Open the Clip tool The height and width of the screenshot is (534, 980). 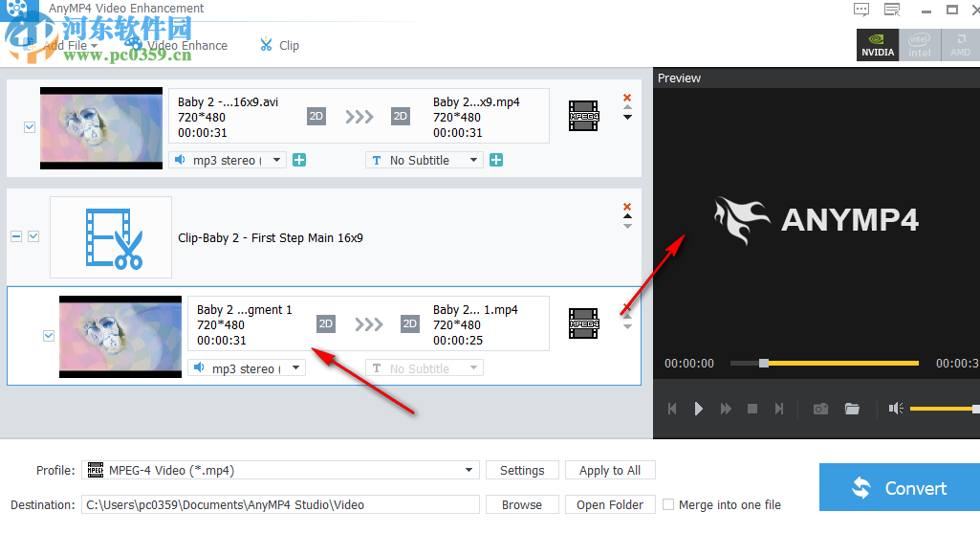tap(280, 45)
